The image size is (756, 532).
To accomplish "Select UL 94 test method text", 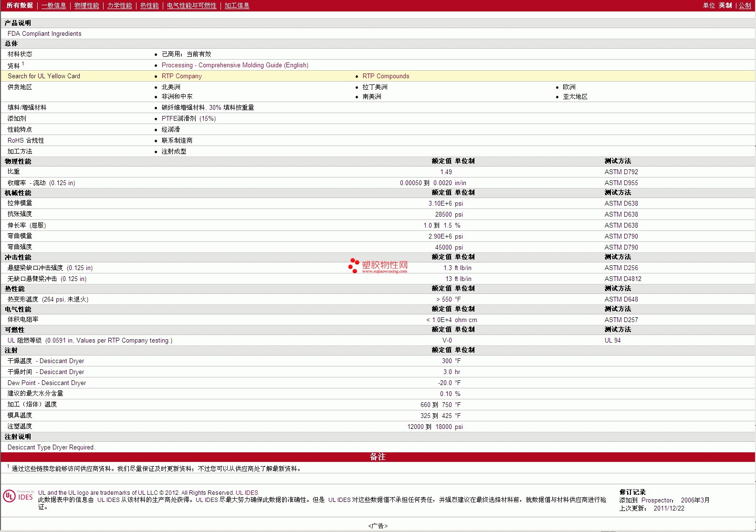I will pyautogui.click(x=612, y=341).
